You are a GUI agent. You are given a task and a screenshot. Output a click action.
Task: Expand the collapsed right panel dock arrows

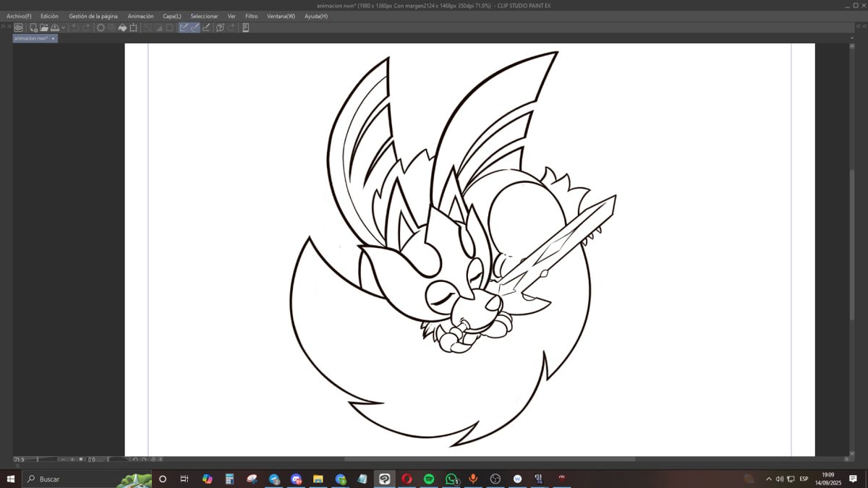click(863, 27)
